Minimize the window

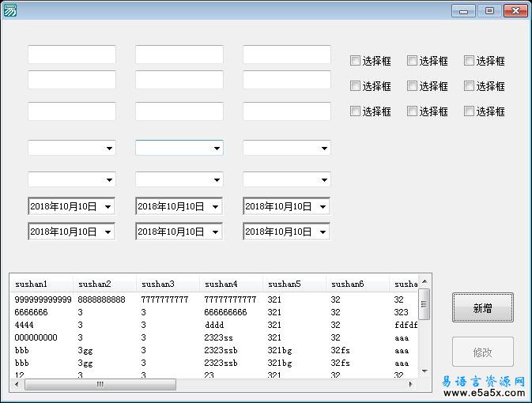coord(462,10)
